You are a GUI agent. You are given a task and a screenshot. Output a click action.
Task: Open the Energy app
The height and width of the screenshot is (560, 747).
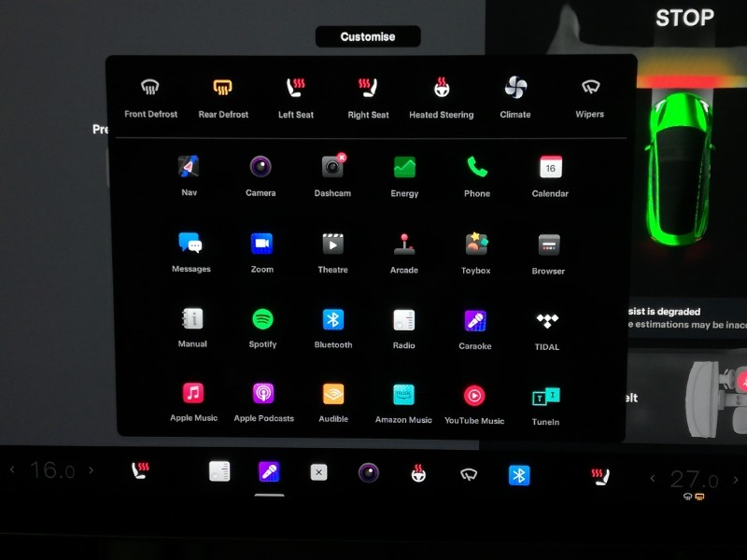[404, 168]
